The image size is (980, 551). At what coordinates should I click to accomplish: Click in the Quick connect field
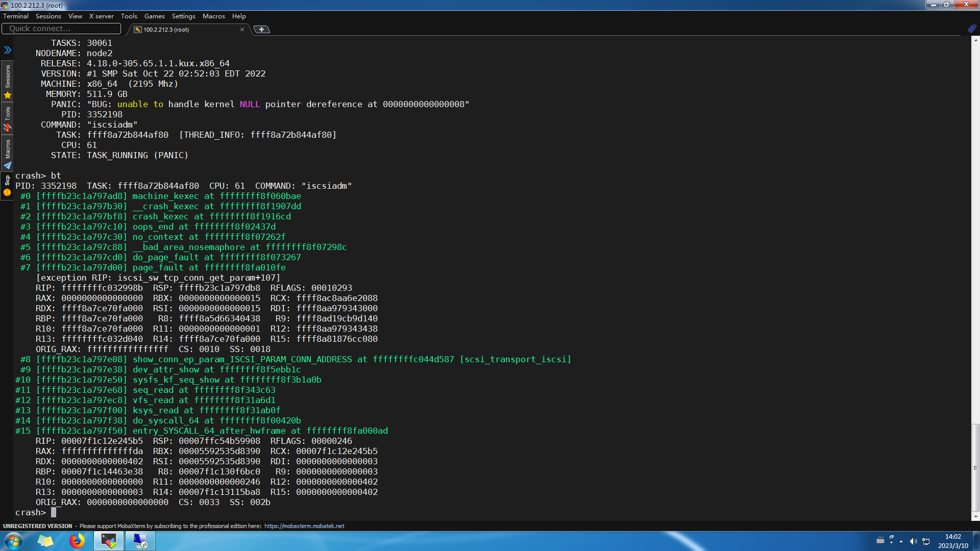[61, 29]
